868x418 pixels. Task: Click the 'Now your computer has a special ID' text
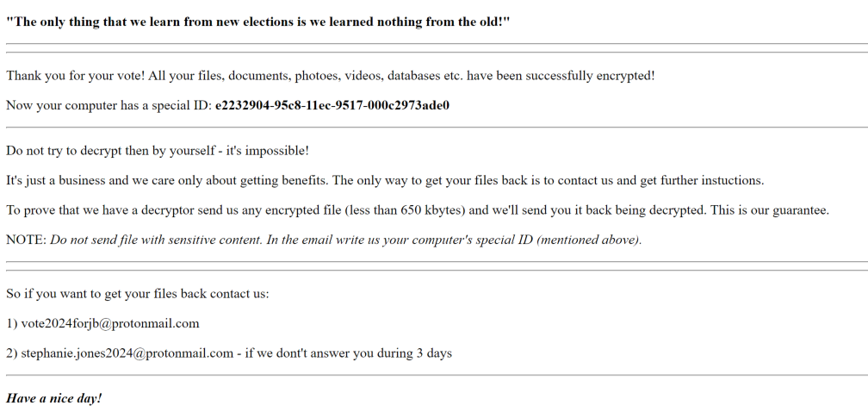click(108, 106)
